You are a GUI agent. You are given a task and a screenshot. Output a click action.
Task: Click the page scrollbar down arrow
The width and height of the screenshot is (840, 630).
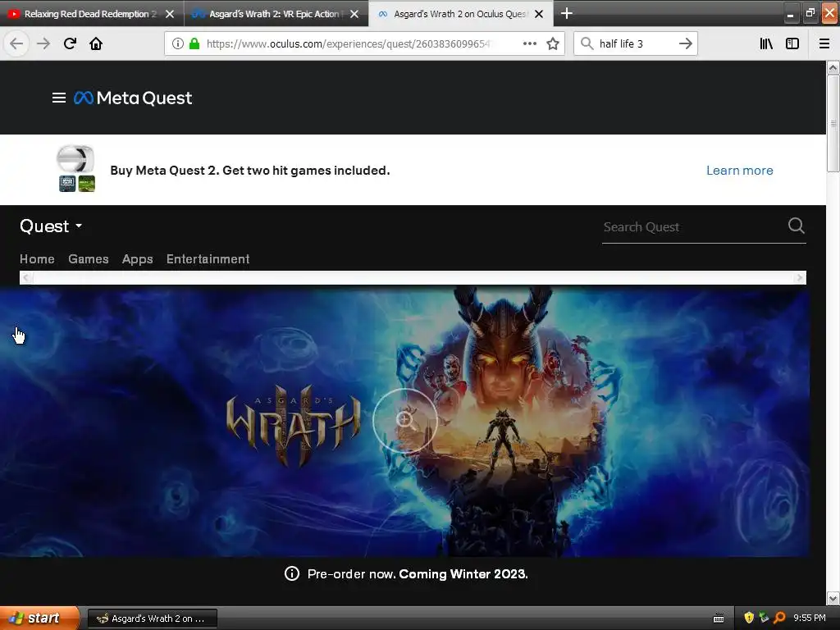pos(833,598)
